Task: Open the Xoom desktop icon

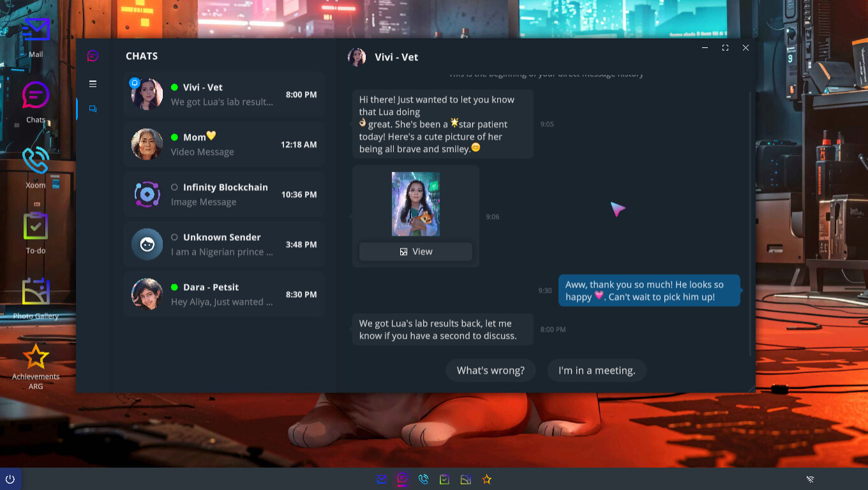Action: pos(36,161)
